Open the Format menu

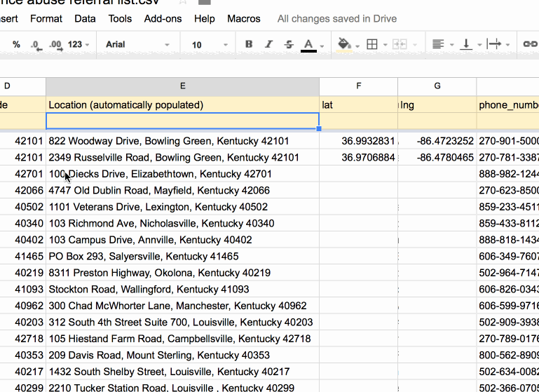(46, 18)
